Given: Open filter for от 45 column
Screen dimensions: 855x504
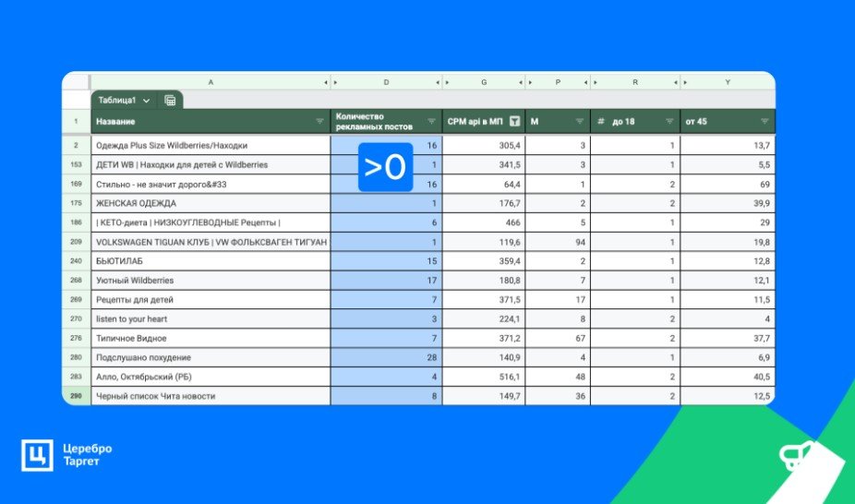Looking at the screenshot, I should click(x=765, y=122).
